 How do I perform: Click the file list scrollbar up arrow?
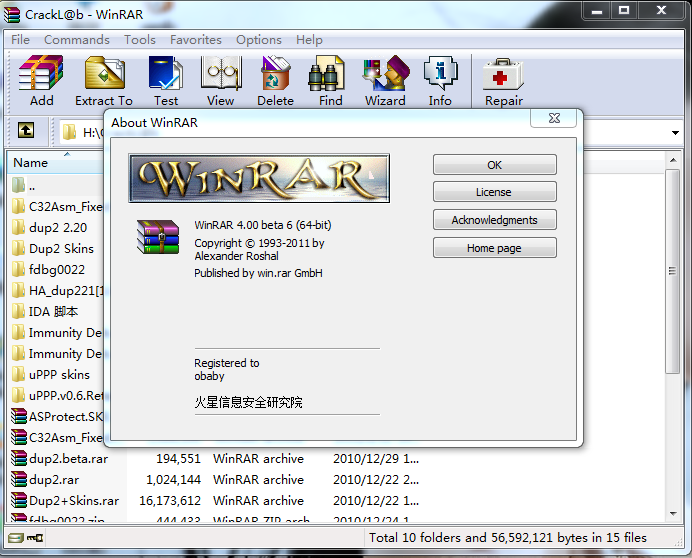pyautogui.click(x=673, y=160)
